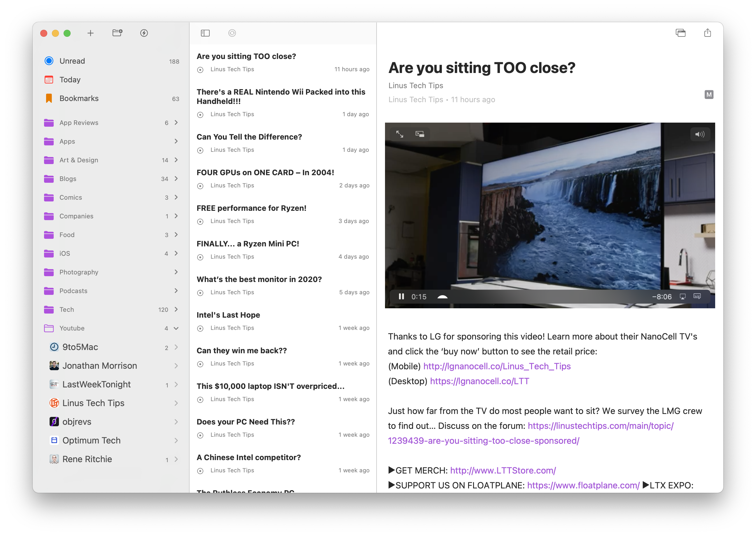Open the Jonathan Morrison feed

[111, 366]
